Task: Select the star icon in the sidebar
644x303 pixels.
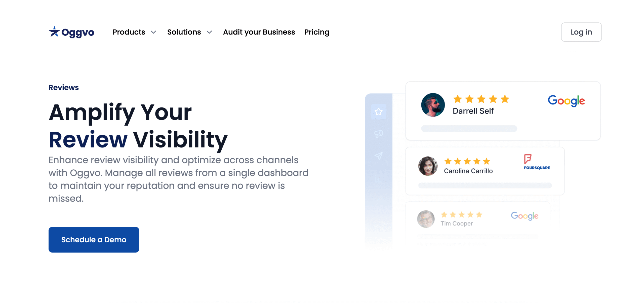Action: [378, 111]
